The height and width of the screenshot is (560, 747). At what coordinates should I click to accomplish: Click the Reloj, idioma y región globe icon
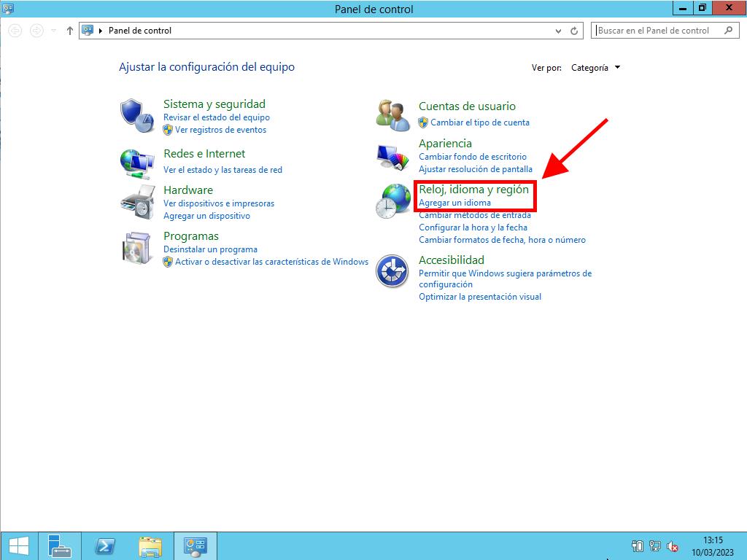coord(392,201)
